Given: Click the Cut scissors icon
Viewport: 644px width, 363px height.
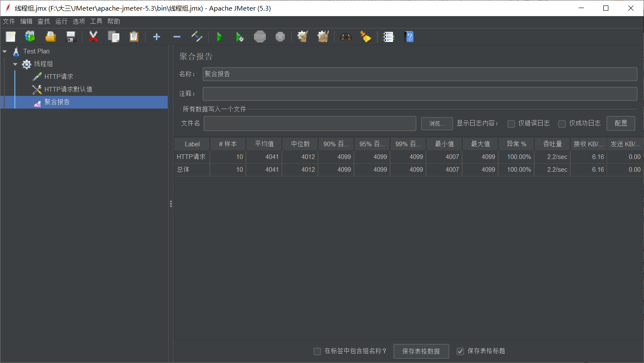Looking at the screenshot, I should (93, 37).
